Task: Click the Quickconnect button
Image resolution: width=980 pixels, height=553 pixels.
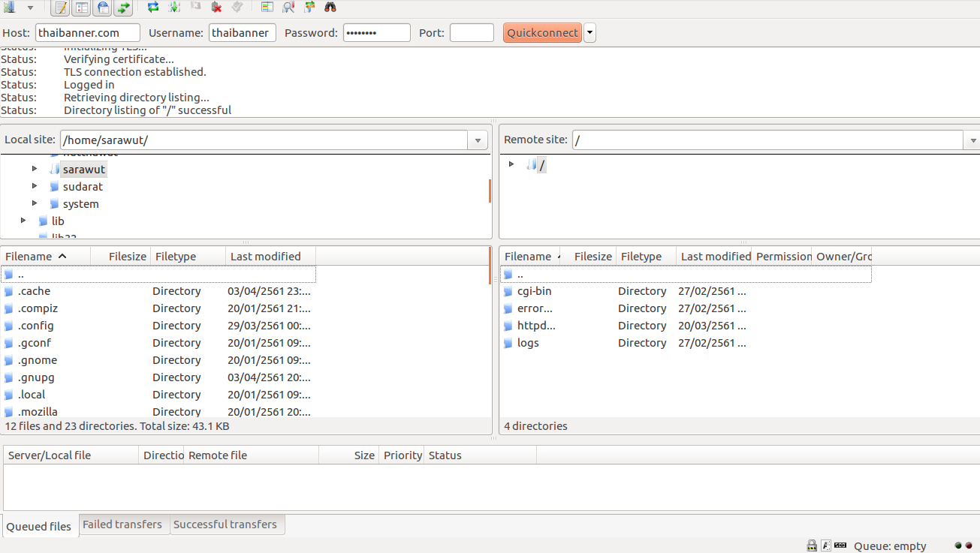Action: [542, 33]
